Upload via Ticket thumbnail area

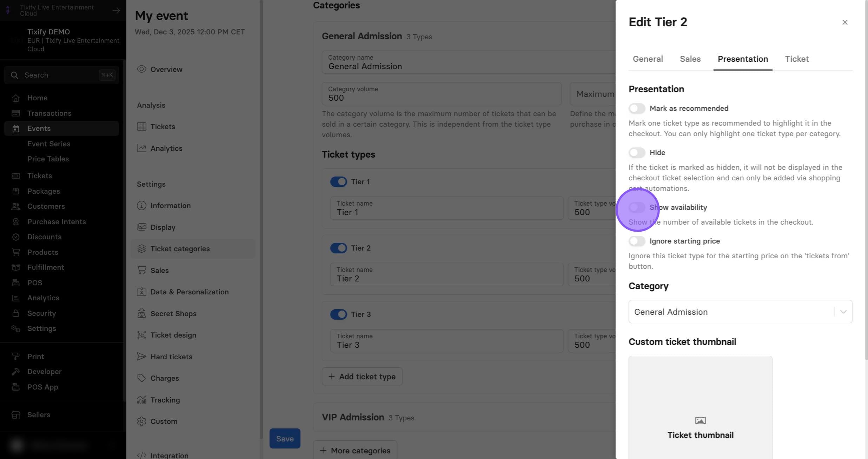[x=700, y=408]
